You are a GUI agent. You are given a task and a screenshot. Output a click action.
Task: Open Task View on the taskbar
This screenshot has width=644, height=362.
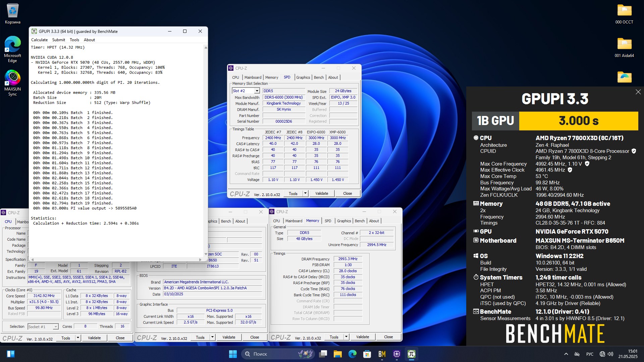pyautogui.click(x=323, y=354)
